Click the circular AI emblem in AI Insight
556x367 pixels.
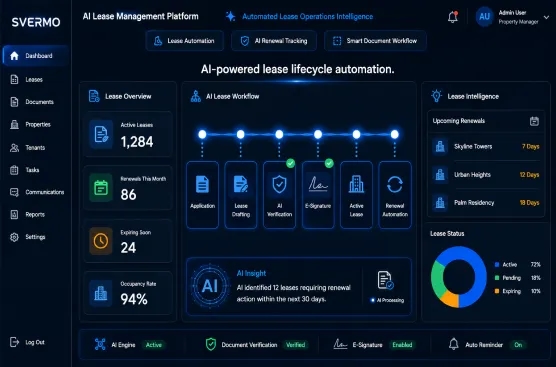210,286
